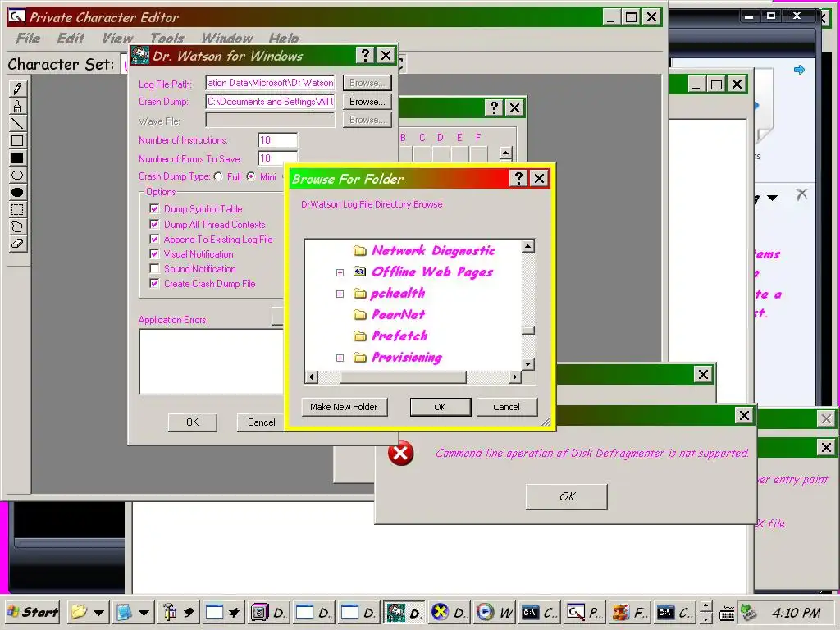
Task: Select the Brush tool in the toolbox
Action: coord(17,106)
